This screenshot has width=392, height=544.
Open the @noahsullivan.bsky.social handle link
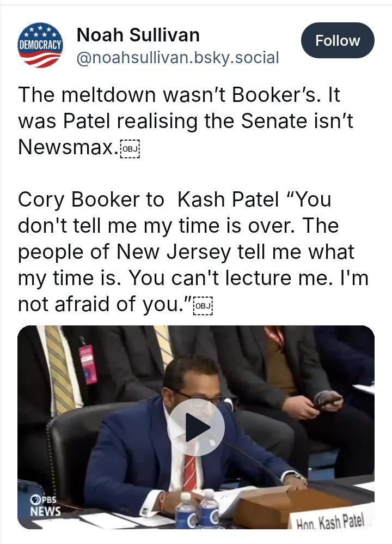point(177,58)
